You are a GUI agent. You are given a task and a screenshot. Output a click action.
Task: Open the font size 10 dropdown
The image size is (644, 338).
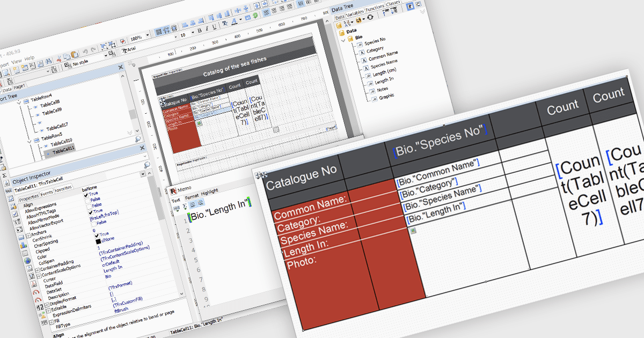tap(192, 32)
